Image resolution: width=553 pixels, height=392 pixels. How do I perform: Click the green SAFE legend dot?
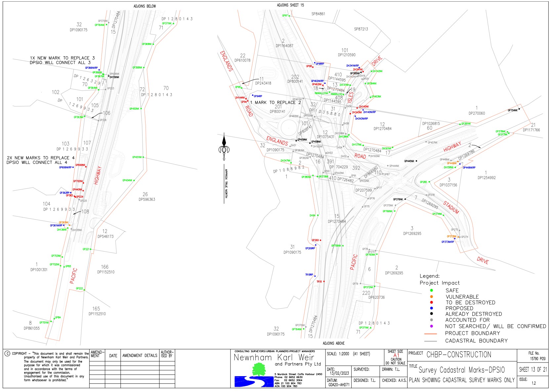pyautogui.click(x=431, y=291)
